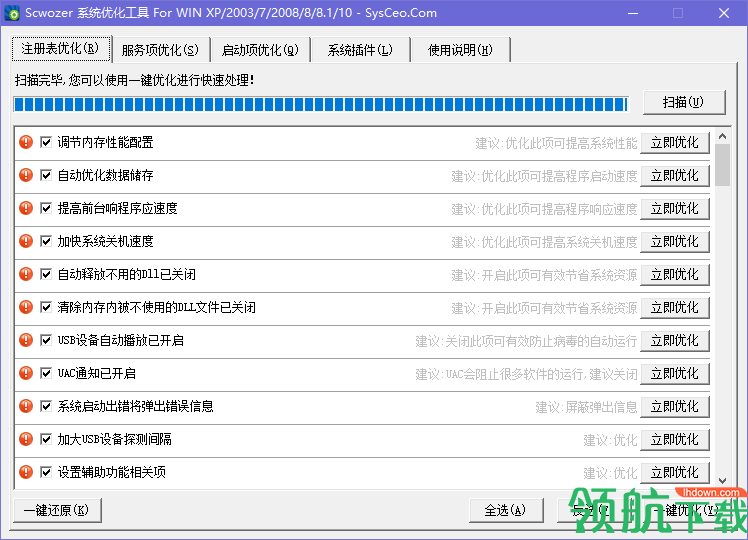The height and width of the screenshot is (540, 748).
Task: Click 立即优化 for 自动优化数据储存
Action: click(x=675, y=176)
